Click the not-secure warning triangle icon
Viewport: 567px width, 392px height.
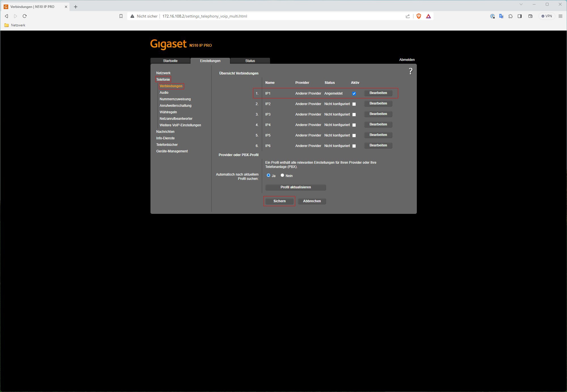pyautogui.click(x=132, y=16)
